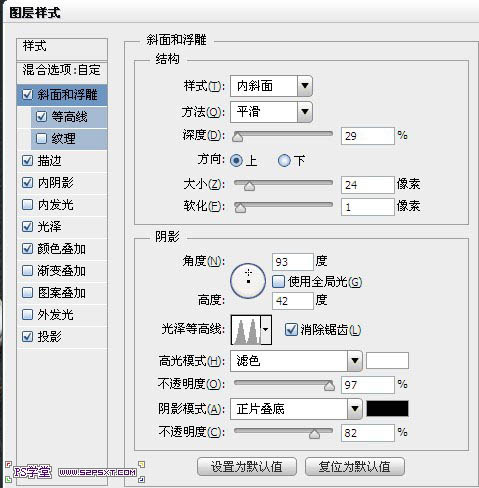This screenshot has height=488, width=479.
Task: Click the 深度 depth slider handle
Action: click(237, 137)
